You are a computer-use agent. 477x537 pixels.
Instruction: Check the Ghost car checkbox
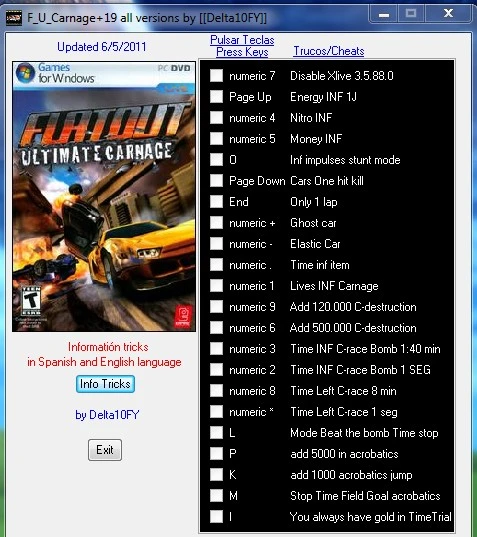[x=216, y=223]
